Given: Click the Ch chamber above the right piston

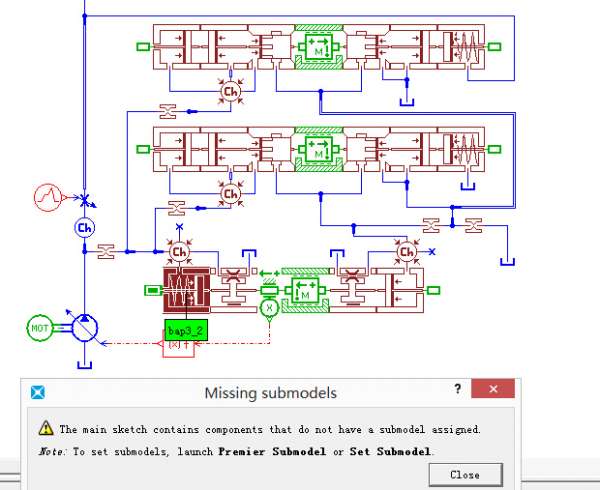Looking at the screenshot, I should [x=406, y=253].
